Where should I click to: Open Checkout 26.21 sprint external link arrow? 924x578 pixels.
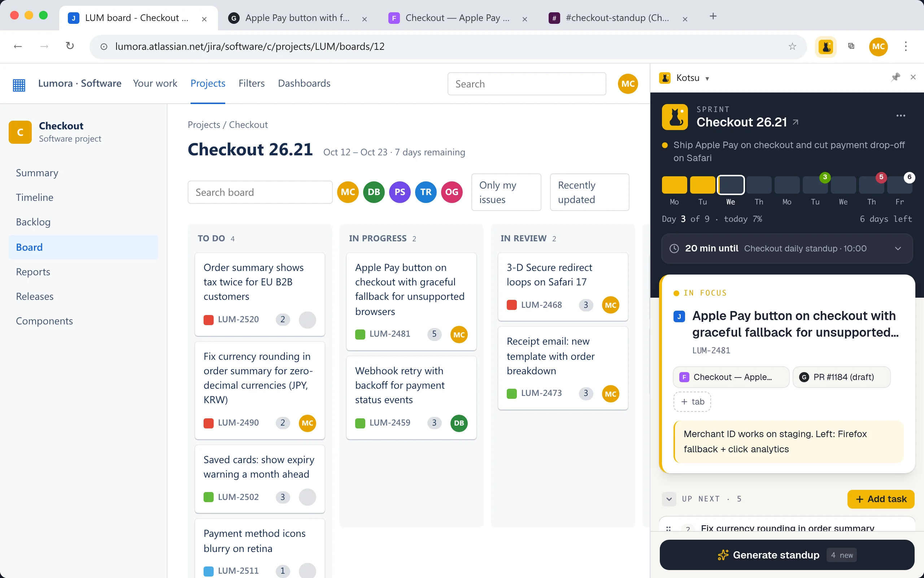coord(796,122)
